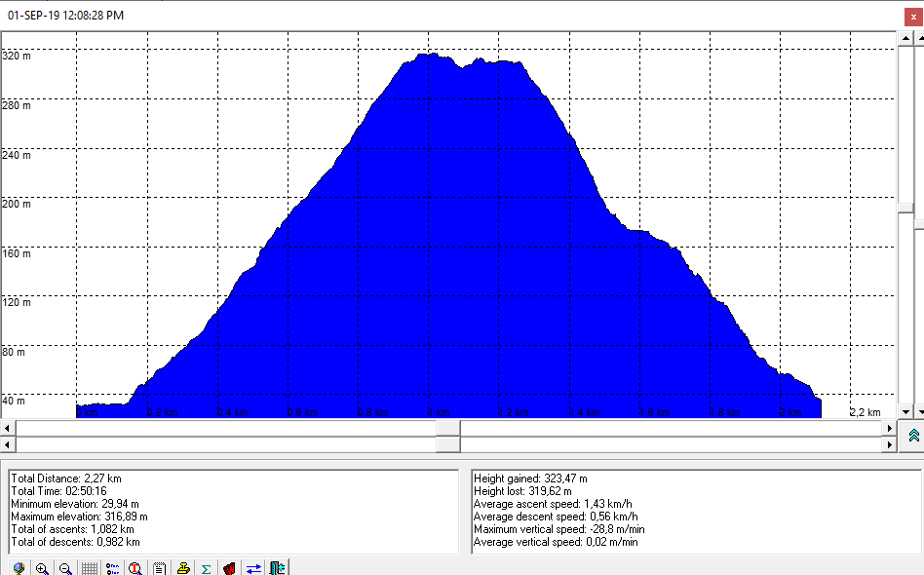924x575 pixels.
Task: Collapse panel using the double chevron button
Action: click(x=913, y=436)
